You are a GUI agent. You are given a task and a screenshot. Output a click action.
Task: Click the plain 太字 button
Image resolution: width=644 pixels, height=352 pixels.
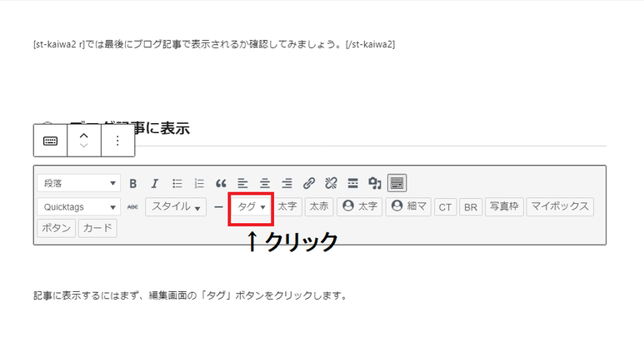[x=287, y=206]
